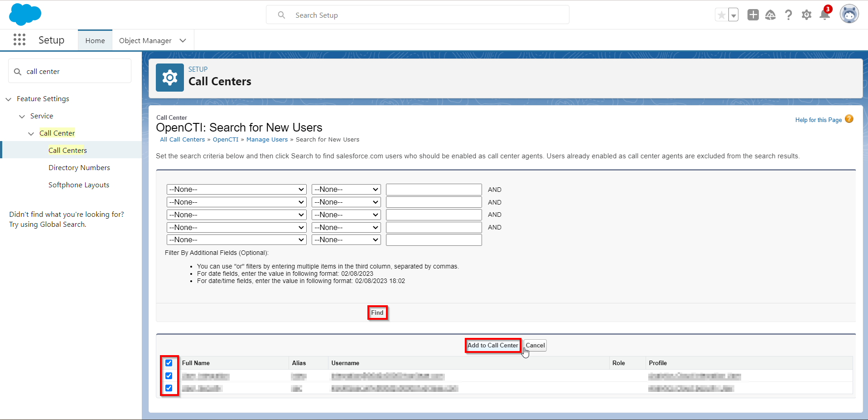Open the setup gear menu icon
This screenshot has height=420, width=868.
tap(806, 15)
